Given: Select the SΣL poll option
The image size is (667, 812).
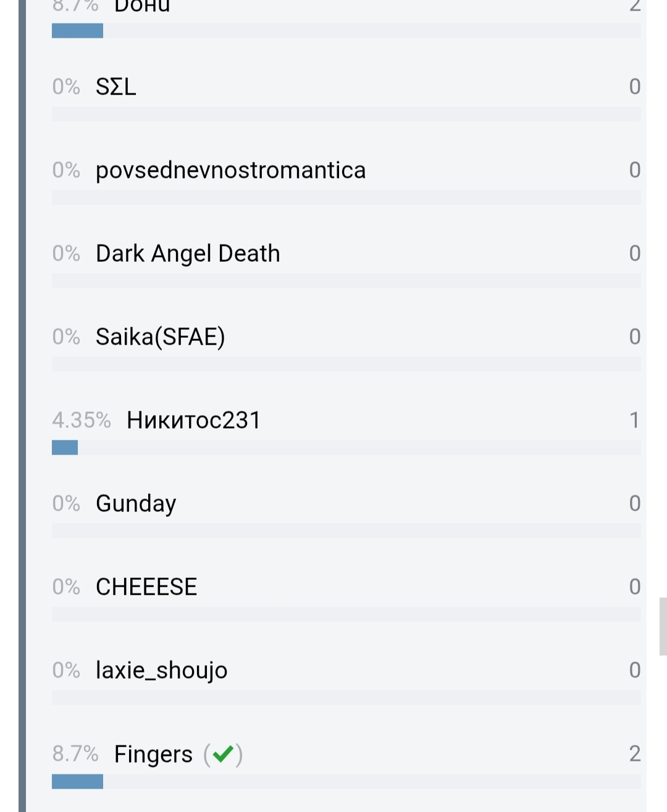Looking at the screenshot, I should [116, 86].
